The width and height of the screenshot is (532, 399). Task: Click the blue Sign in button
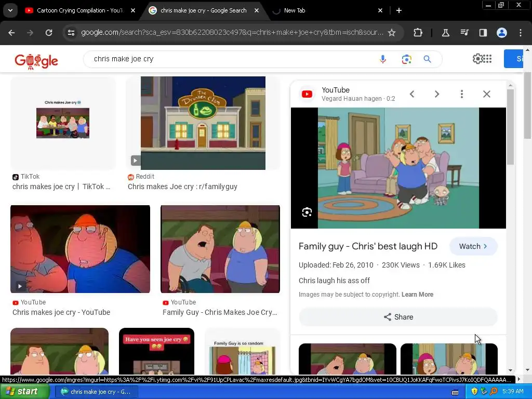[x=513, y=59]
